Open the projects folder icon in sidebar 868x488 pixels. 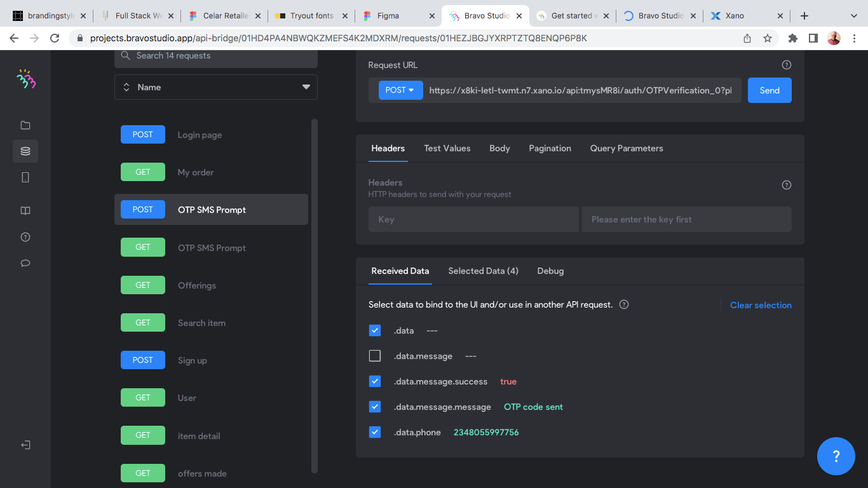(25, 125)
